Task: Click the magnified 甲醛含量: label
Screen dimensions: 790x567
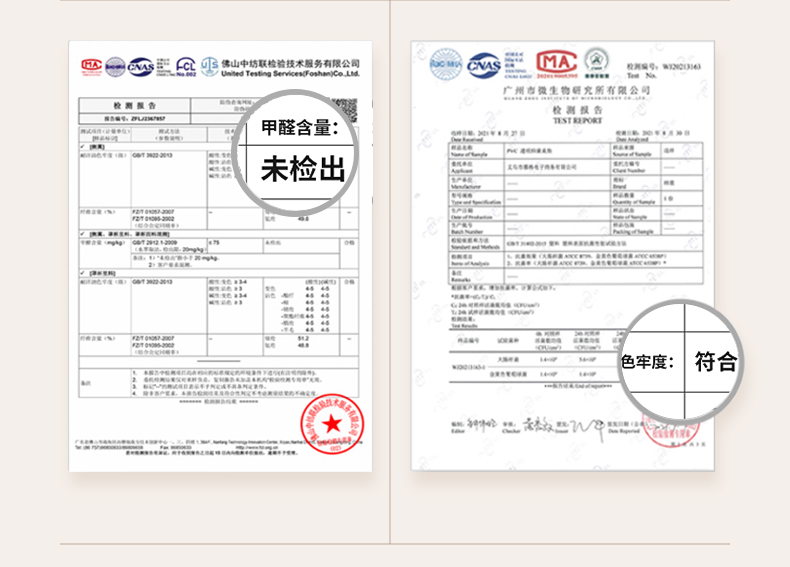Action: (x=300, y=128)
